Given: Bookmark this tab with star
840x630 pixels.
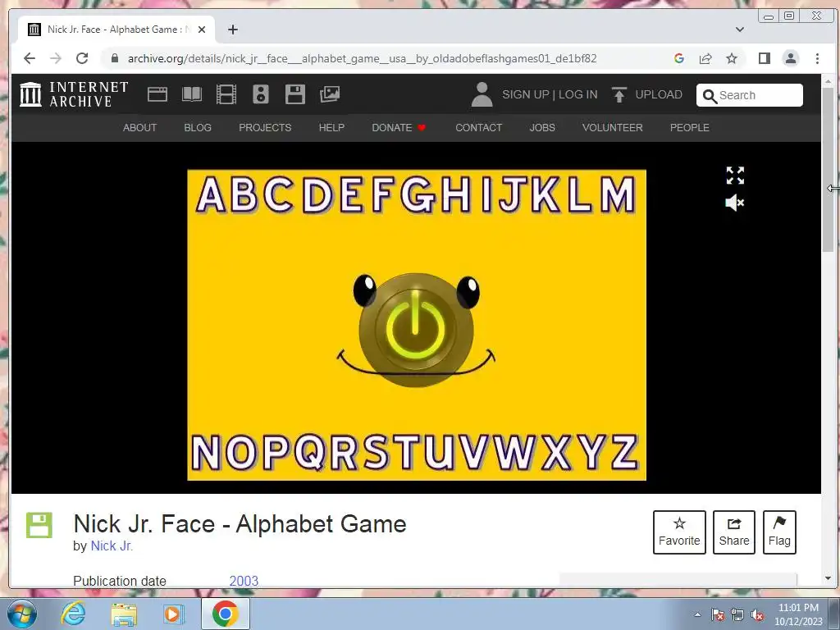Looking at the screenshot, I should 732,58.
